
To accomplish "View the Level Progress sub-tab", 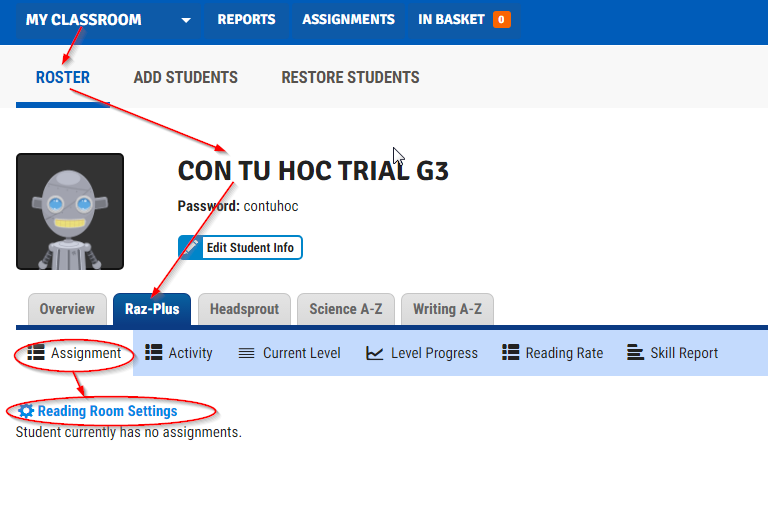I will pyautogui.click(x=422, y=353).
